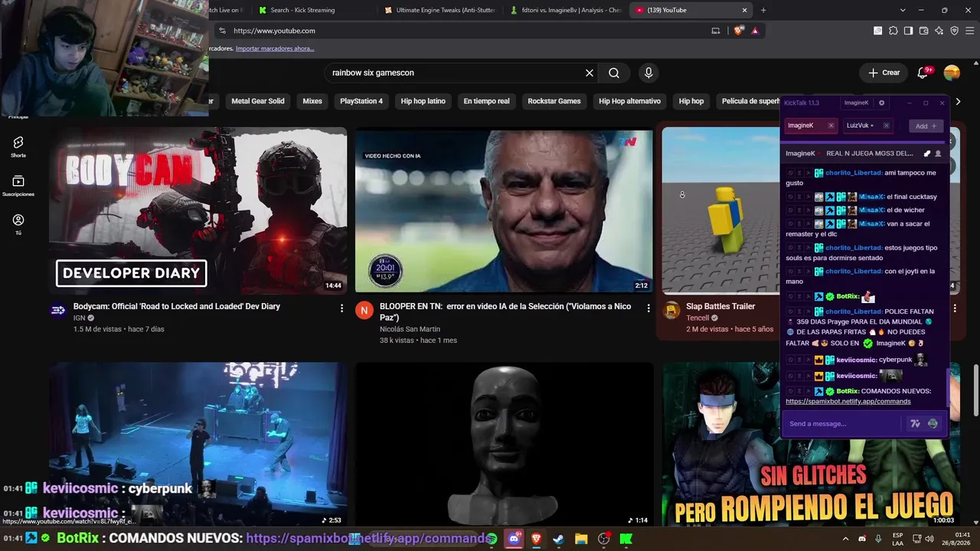The image size is (980, 551).
Task: Click Add button in KickTalk
Action: tap(926, 126)
